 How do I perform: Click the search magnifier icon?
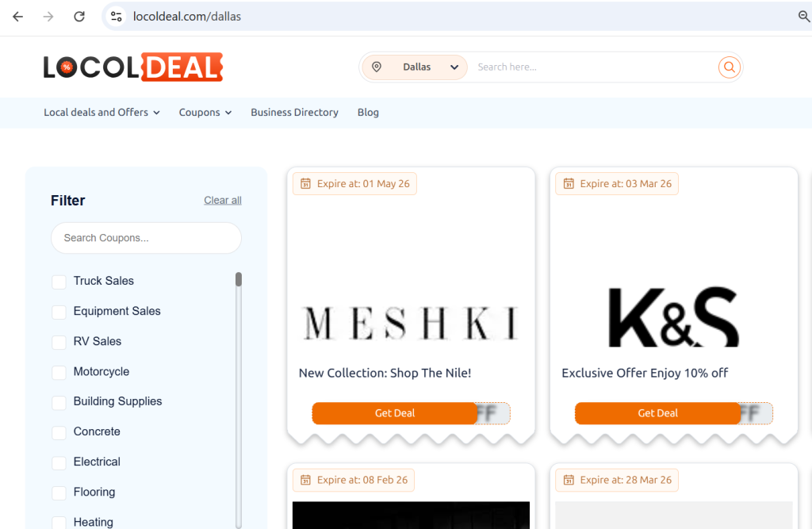(729, 67)
